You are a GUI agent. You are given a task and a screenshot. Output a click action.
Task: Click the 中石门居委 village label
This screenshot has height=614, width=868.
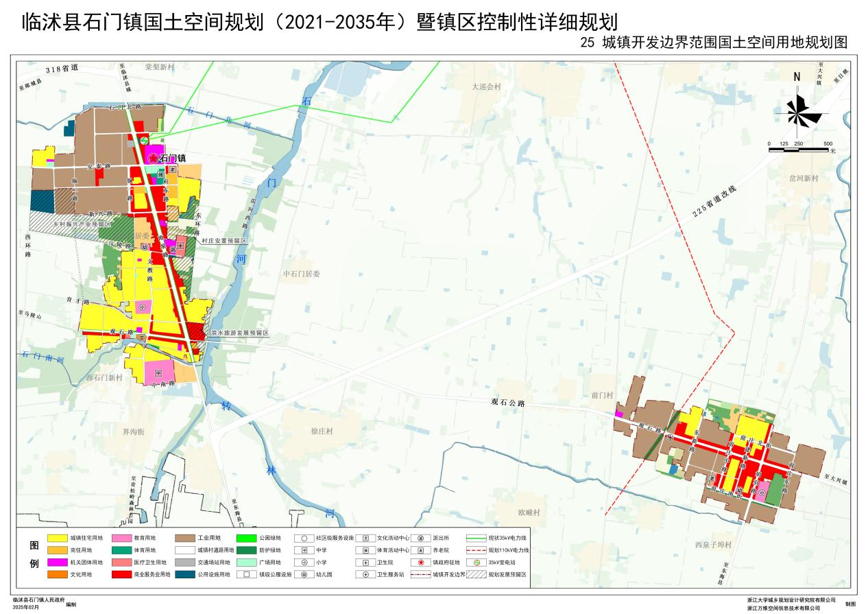302,274
